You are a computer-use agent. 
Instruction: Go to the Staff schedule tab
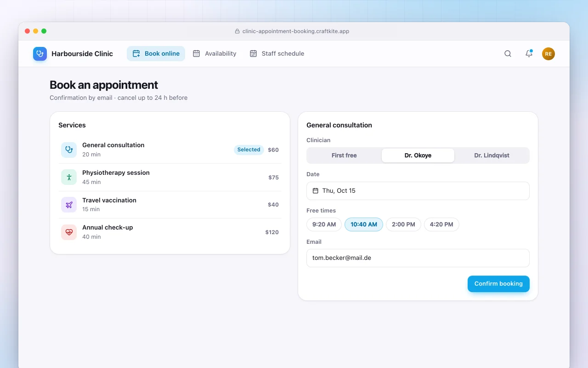(277, 54)
